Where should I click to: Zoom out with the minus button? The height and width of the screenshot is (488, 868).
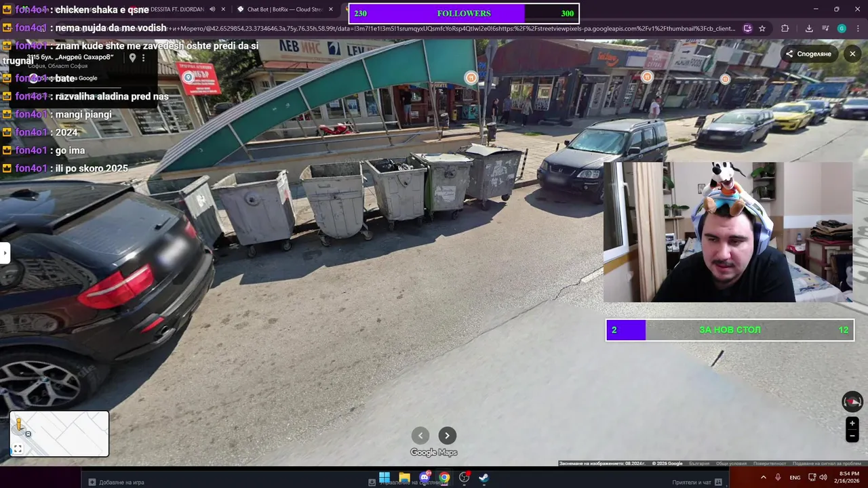point(852,436)
